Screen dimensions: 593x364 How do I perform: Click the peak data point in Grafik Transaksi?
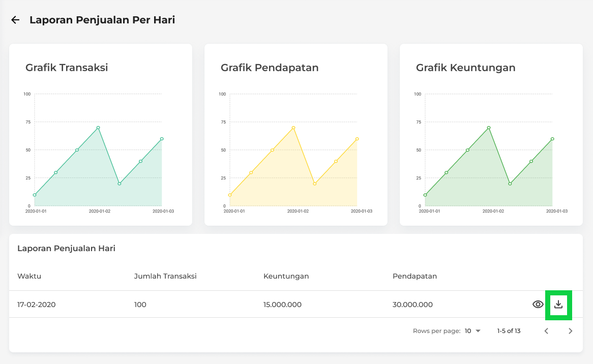point(98,128)
